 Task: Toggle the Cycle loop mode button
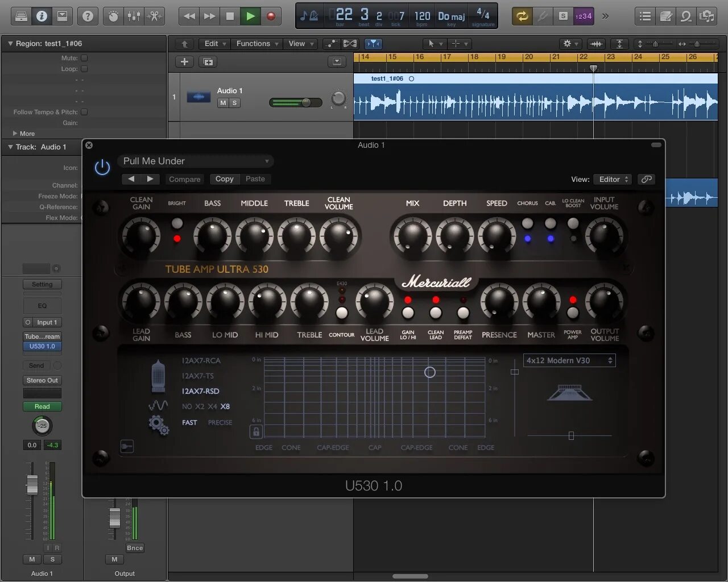(x=522, y=16)
